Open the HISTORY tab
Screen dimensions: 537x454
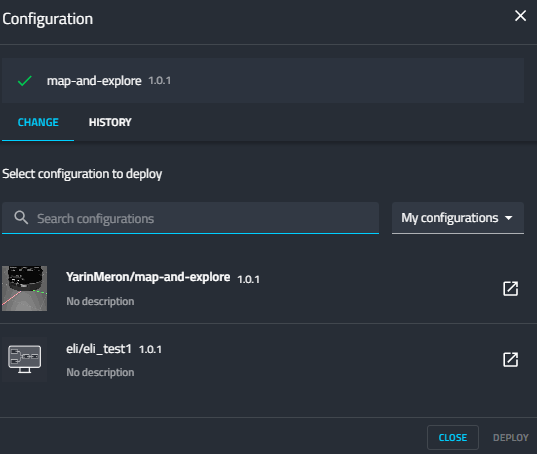110,122
